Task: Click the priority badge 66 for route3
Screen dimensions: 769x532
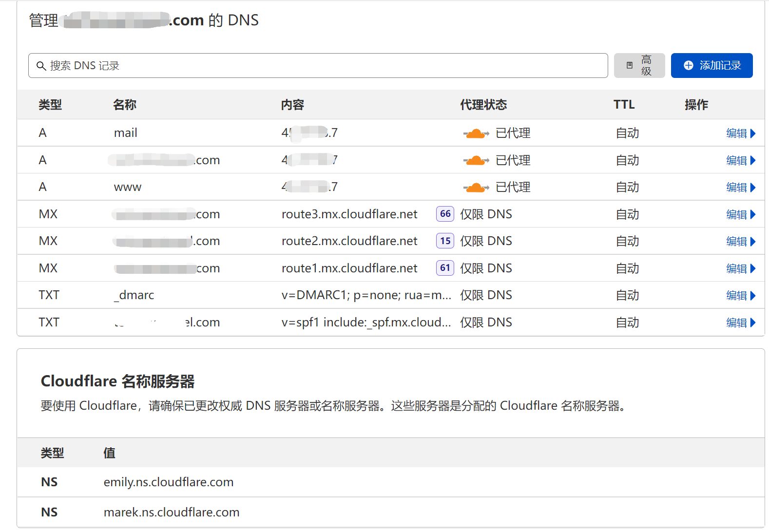Action: [445, 214]
